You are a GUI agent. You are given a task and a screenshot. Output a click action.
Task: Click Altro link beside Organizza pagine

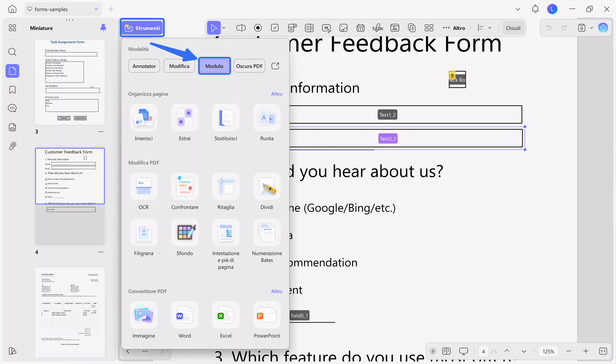coord(276,94)
